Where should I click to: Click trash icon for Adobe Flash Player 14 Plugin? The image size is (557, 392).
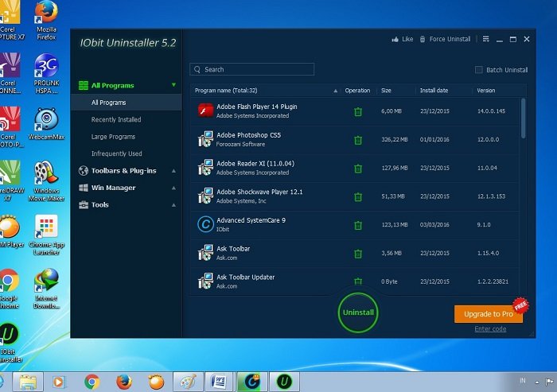tap(358, 111)
